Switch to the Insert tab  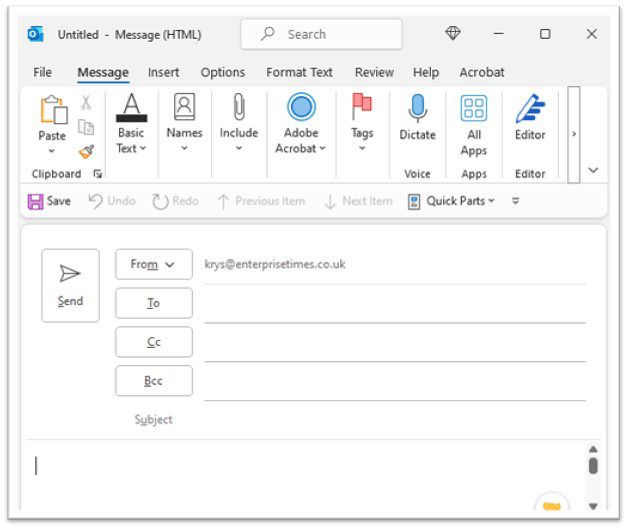(x=163, y=72)
